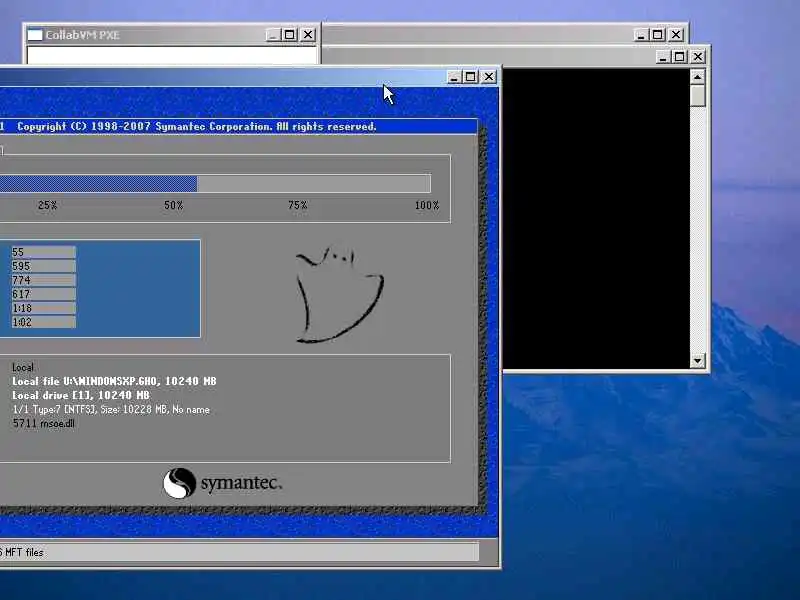Minimize the rearmost untitled gray window
The width and height of the screenshot is (800, 600).
coord(640,35)
